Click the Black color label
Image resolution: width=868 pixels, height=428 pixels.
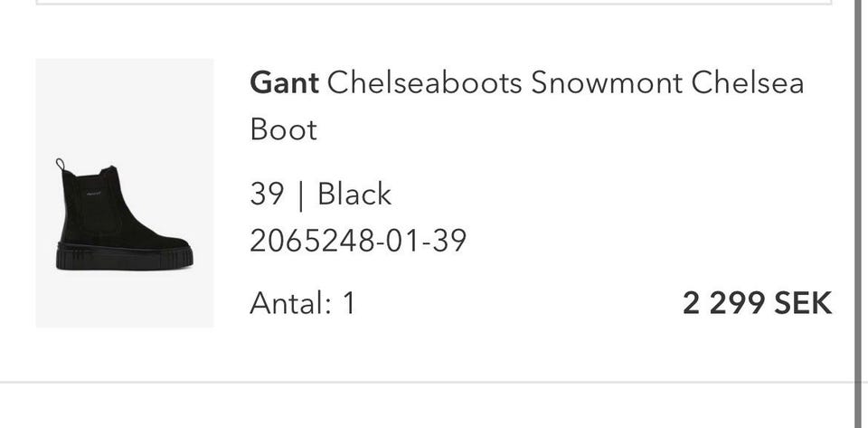[x=354, y=194]
